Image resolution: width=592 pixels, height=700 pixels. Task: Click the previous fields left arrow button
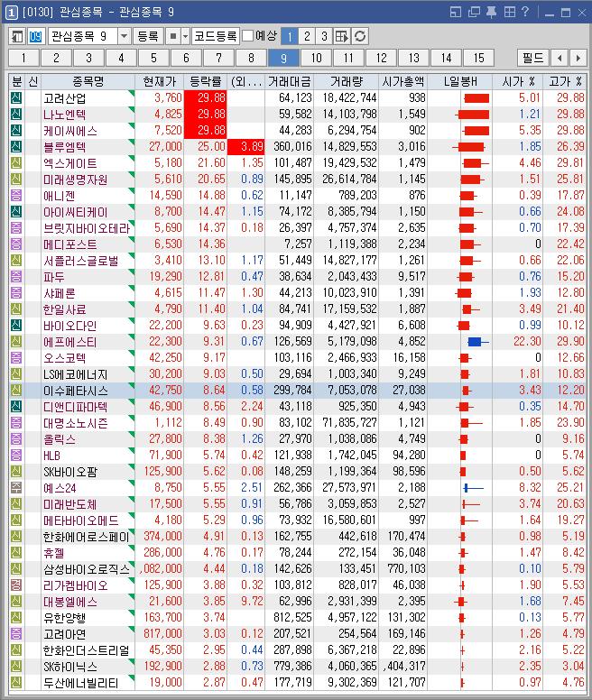(560, 58)
